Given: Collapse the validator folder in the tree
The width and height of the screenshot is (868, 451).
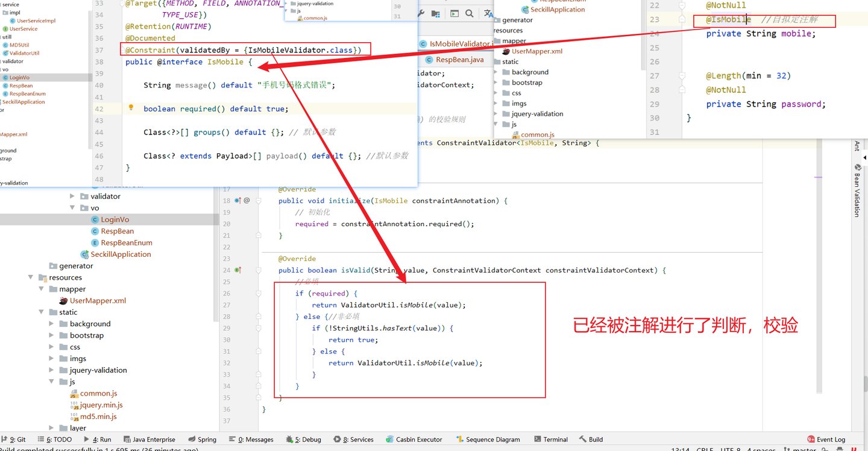Looking at the screenshot, I should pyautogui.click(x=72, y=196).
